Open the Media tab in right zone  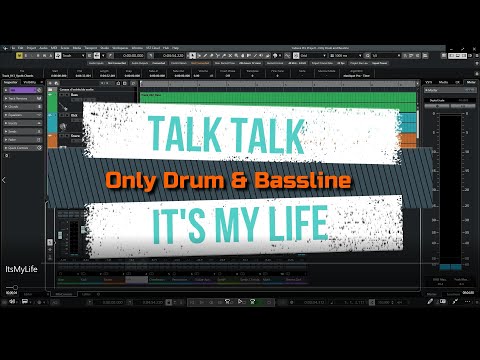[443, 82]
